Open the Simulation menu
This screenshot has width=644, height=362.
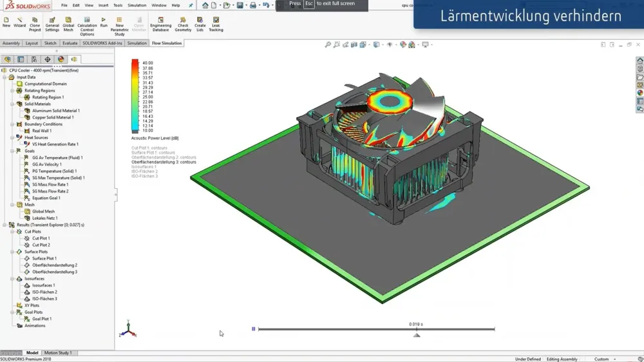137,5
